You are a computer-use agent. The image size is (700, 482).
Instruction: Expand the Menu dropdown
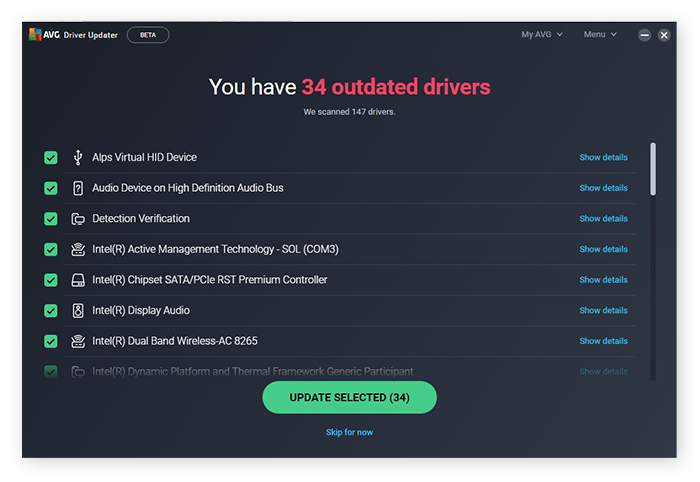[600, 35]
